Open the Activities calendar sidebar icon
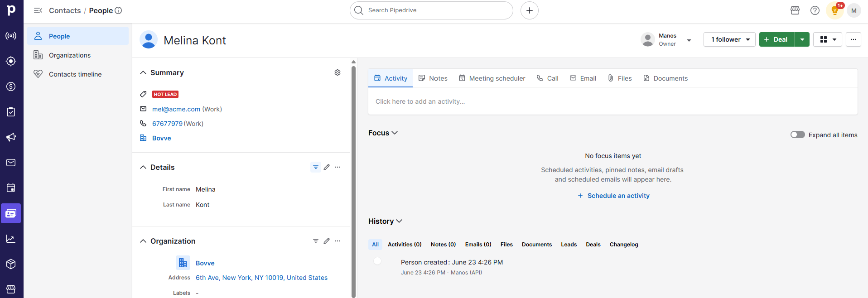This screenshot has height=298, width=868. coord(11,188)
